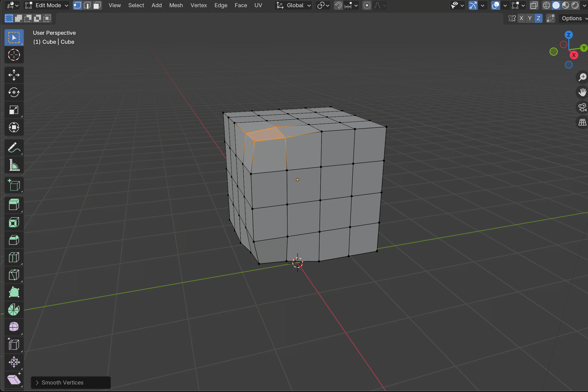Toggle Z axis mesh symmetry

(x=539, y=18)
